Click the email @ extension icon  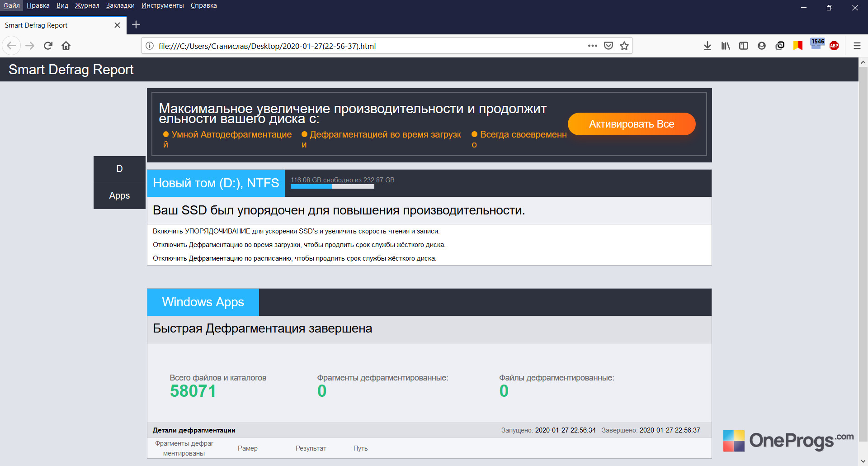[780, 46]
